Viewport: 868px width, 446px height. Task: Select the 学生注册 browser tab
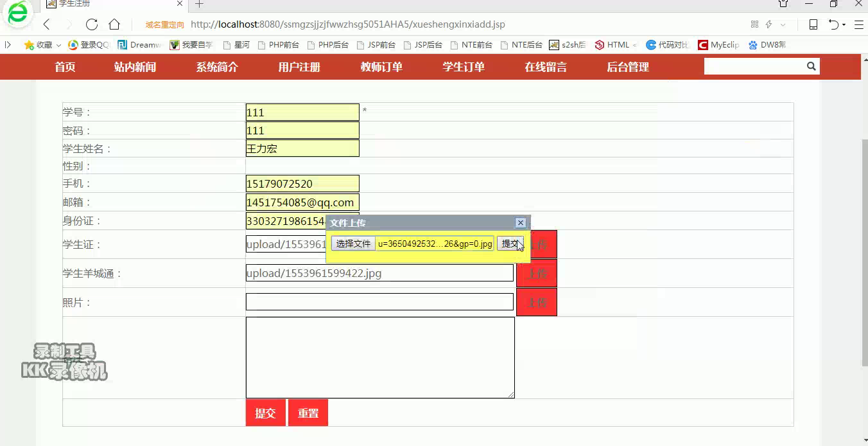116,4
